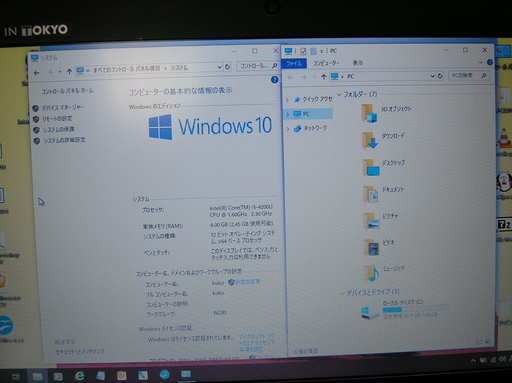The width and height of the screenshot is (512, 383).
Task: Click the VLC cone icon on the desktop
Action: 504,138
